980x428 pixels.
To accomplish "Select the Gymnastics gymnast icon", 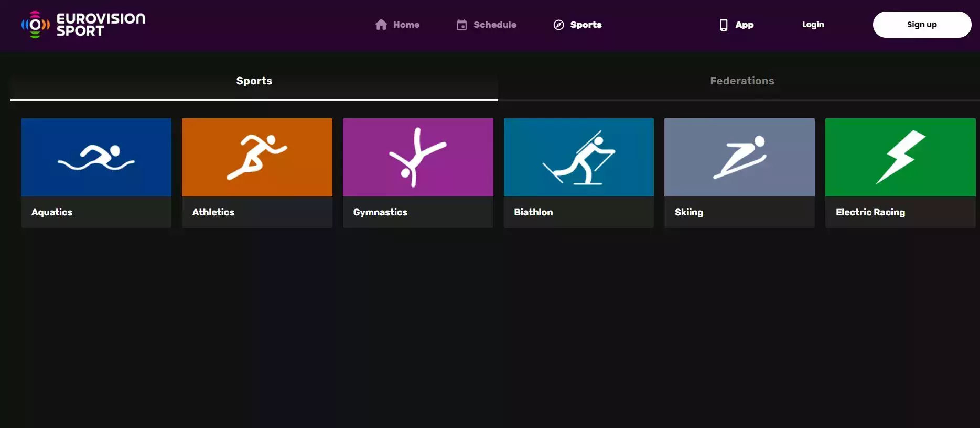I will [x=418, y=157].
